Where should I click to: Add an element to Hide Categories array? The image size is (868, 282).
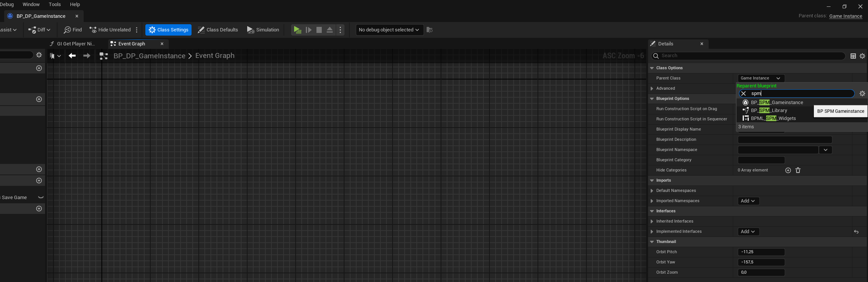tap(788, 170)
